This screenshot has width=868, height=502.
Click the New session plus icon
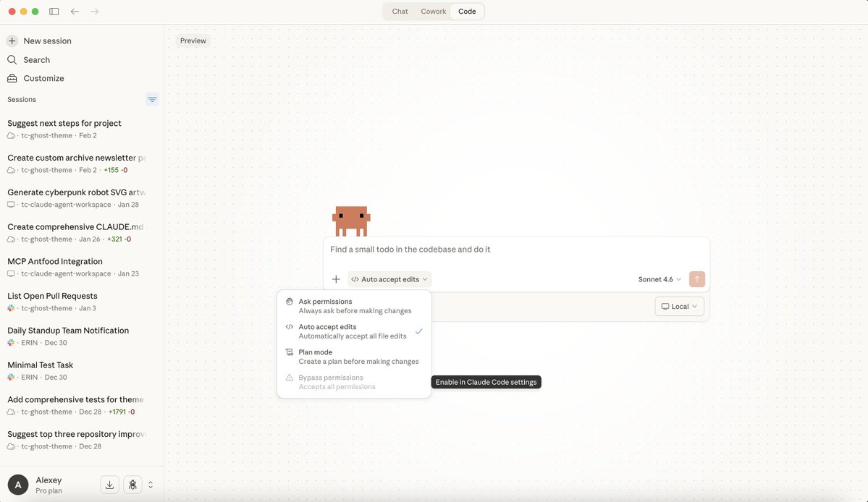coord(10,41)
